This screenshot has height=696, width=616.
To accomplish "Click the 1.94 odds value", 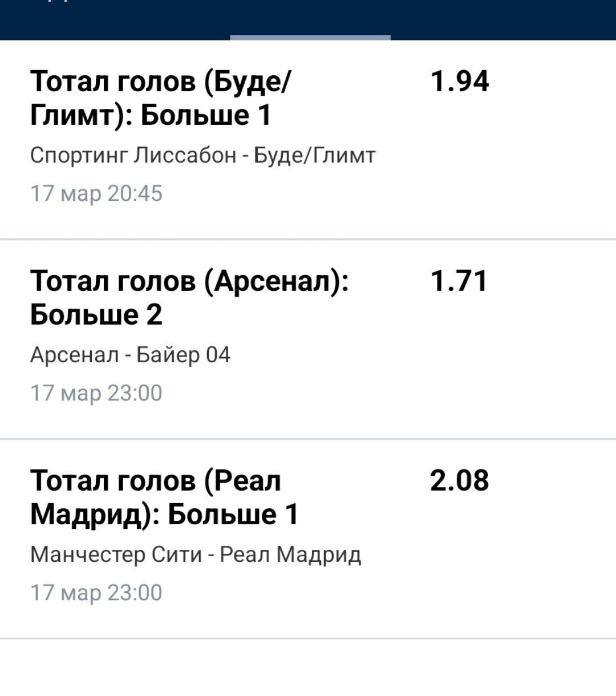I will pyautogui.click(x=460, y=81).
